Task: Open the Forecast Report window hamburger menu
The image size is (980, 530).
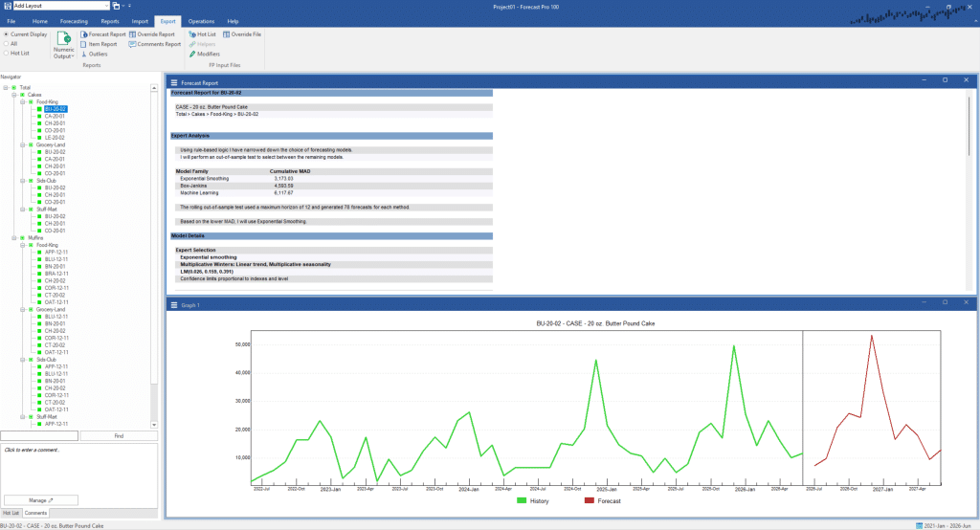Action: [174, 83]
